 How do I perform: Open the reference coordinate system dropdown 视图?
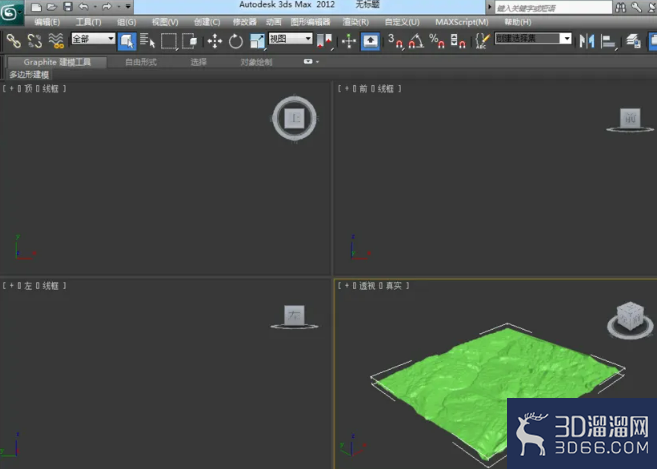click(x=290, y=39)
